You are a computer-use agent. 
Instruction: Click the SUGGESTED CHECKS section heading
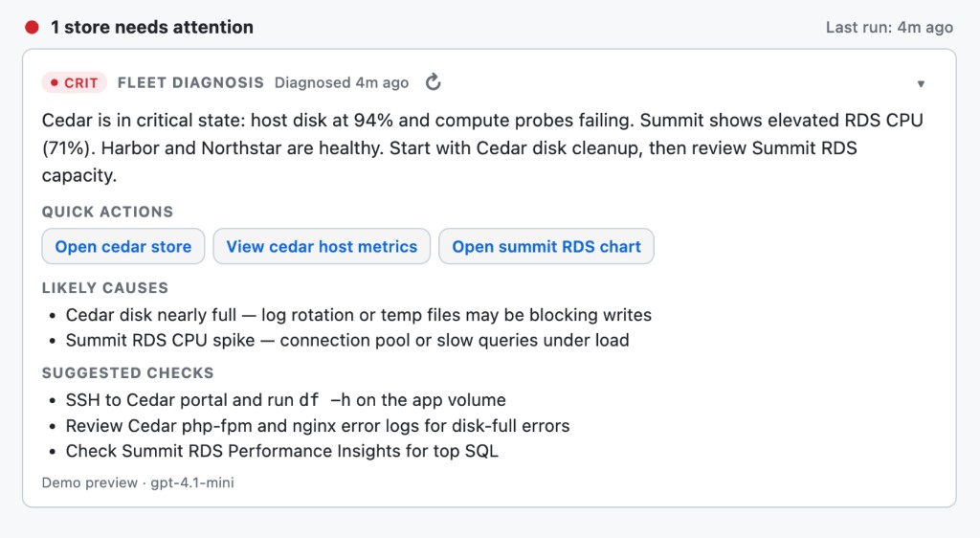pyautogui.click(x=128, y=373)
